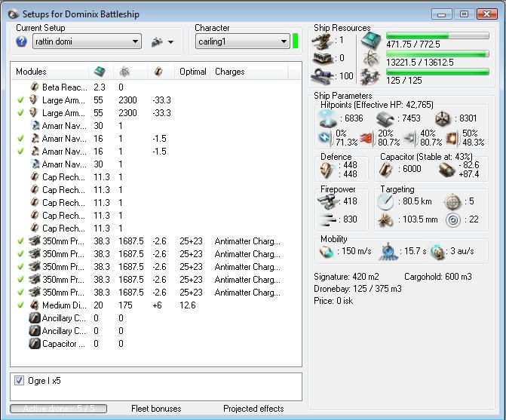
Task: Click the turret firepower icon showing 418
Action: [x=327, y=201]
